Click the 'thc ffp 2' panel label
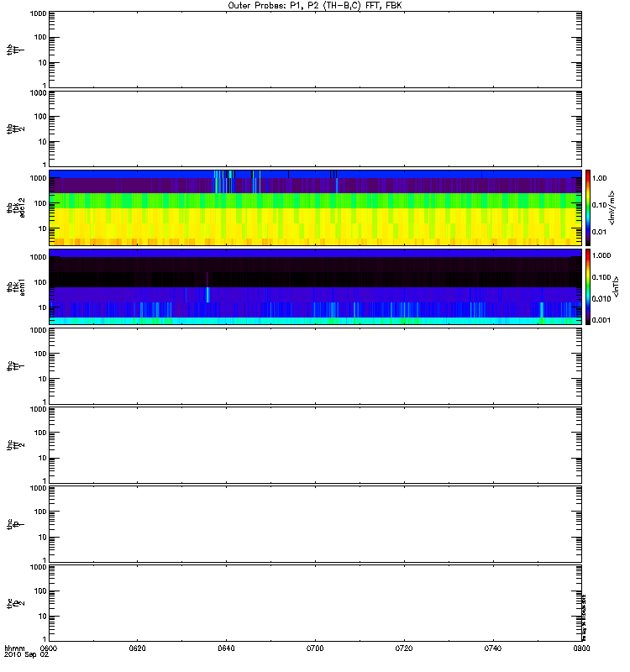The image size is (630, 672). [x=16, y=603]
